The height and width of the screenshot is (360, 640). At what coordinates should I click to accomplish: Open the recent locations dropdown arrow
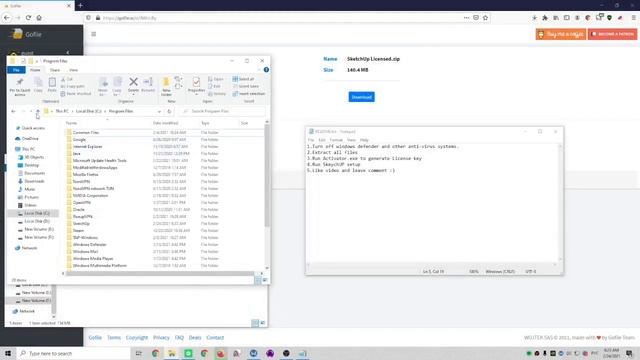[31, 111]
